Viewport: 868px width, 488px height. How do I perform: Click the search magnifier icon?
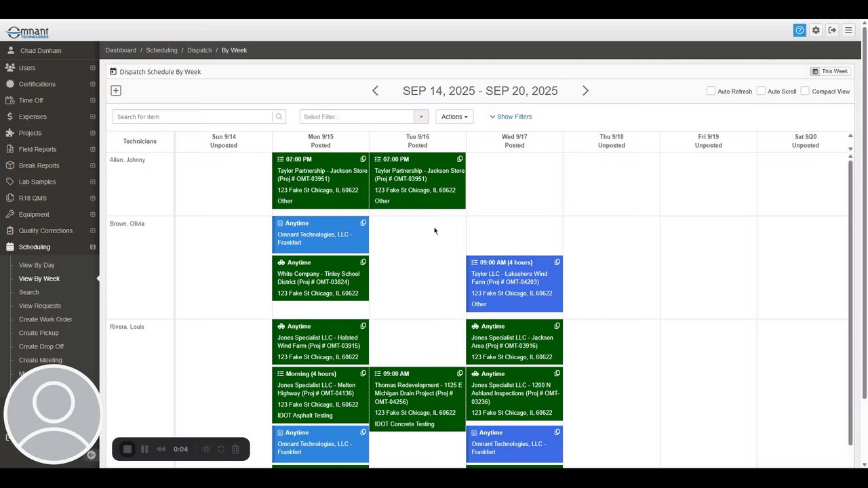[x=279, y=117]
